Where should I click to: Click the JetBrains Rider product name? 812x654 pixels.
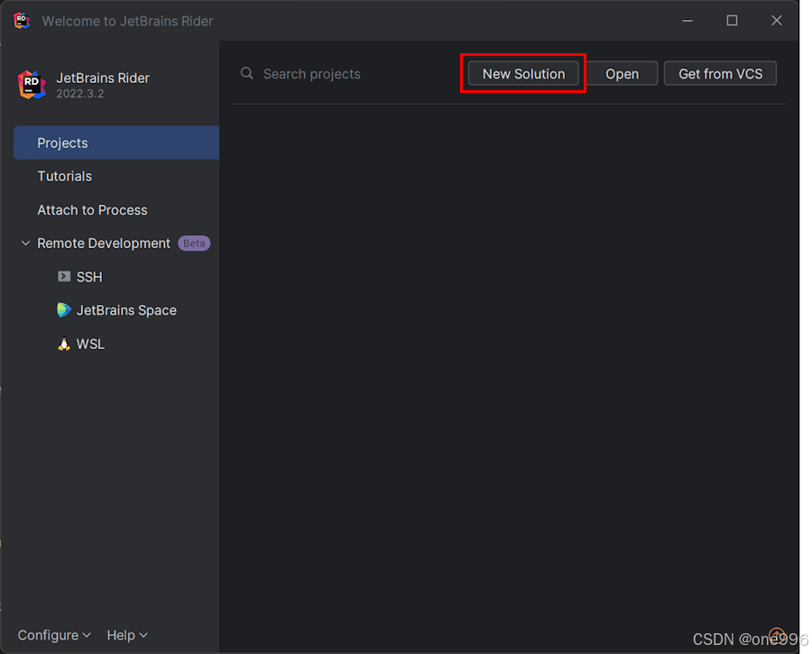click(x=103, y=78)
